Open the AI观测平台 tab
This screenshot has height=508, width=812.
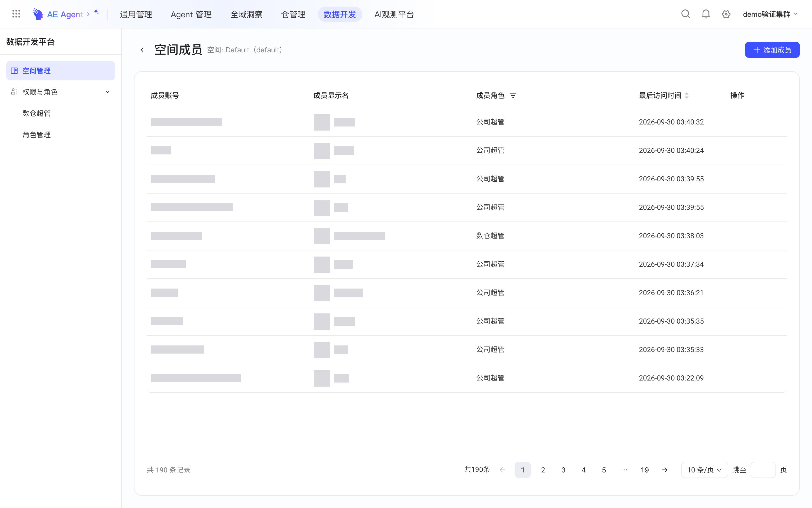coord(394,14)
